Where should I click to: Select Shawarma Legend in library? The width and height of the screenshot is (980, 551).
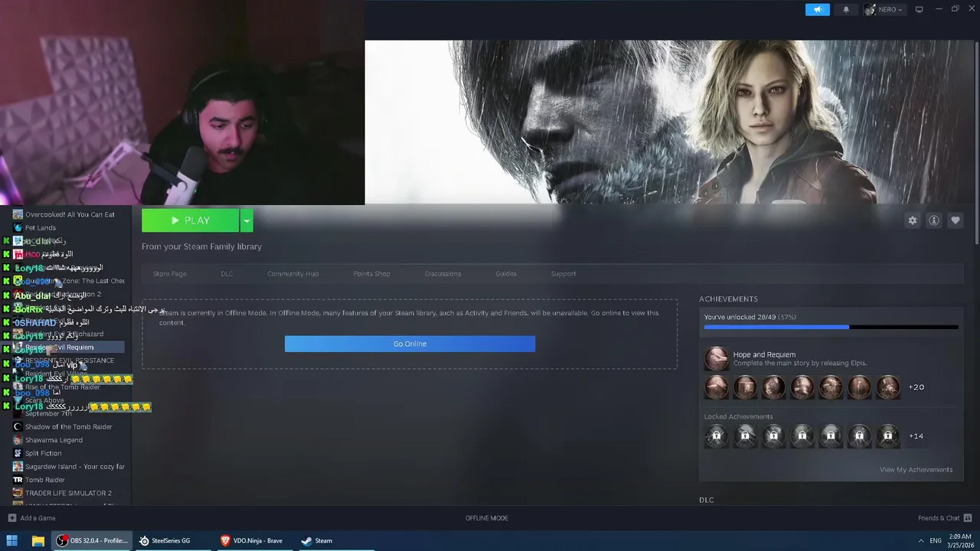pos(54,440)
